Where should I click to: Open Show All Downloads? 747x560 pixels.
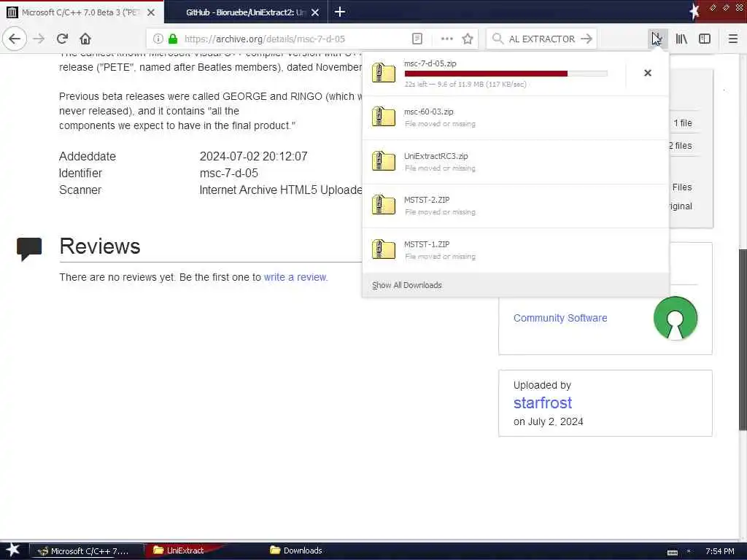(x=407, y=285)
